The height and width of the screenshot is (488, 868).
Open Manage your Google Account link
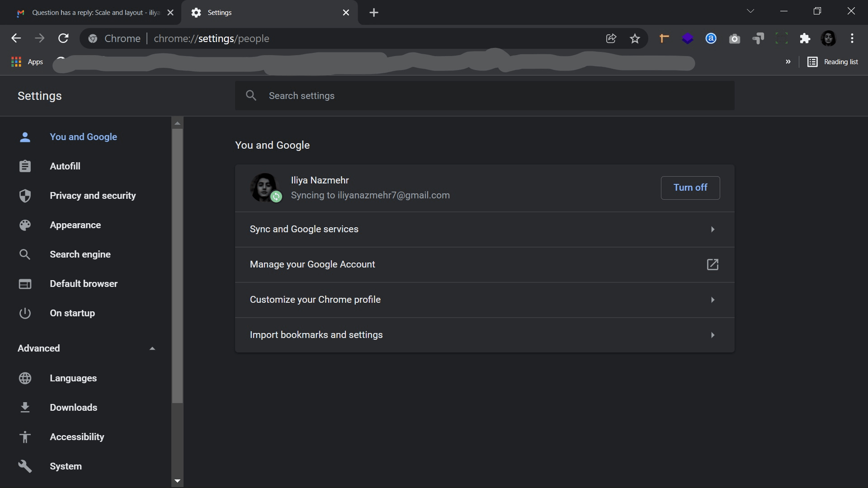click(485, 265)
